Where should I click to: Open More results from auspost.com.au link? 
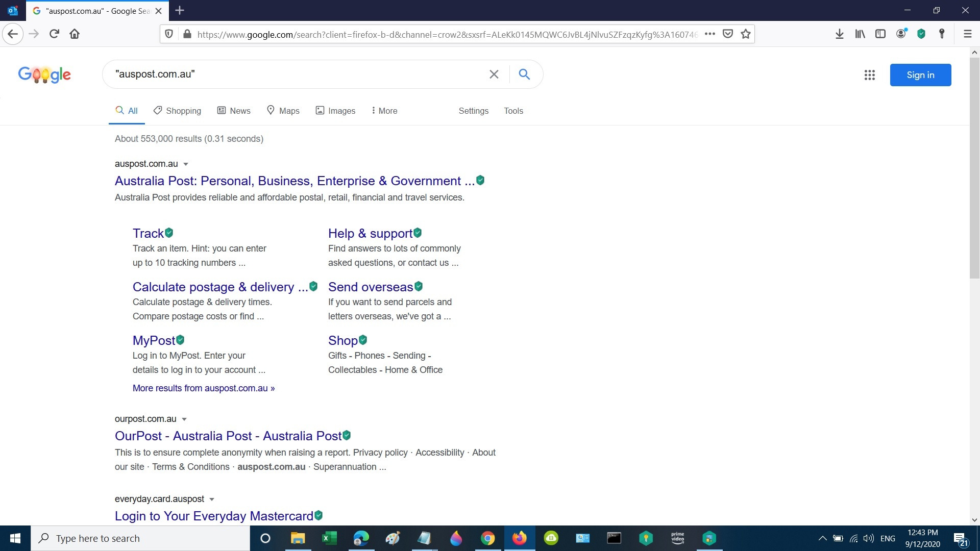click(203, 388)
